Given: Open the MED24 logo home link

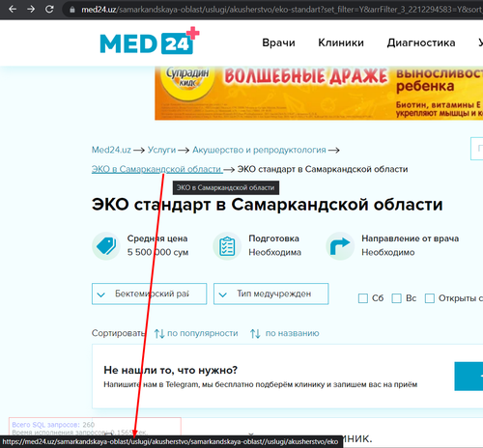Looking at the screenshot, I should click(x=150, y=41).
